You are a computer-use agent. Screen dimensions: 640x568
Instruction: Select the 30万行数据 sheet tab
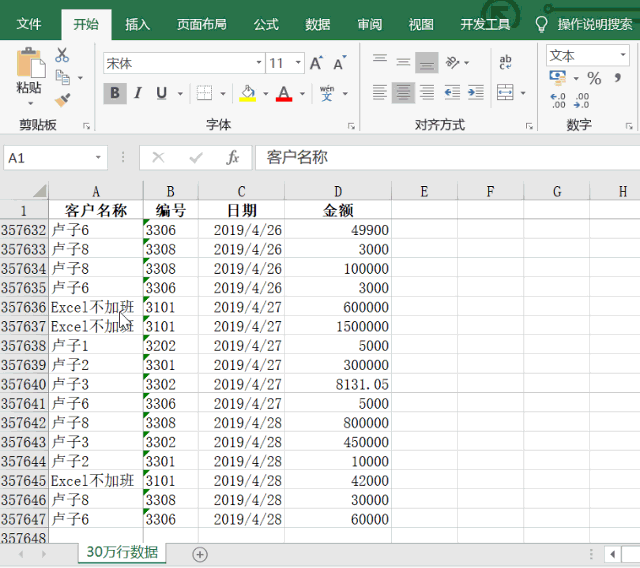122,552
